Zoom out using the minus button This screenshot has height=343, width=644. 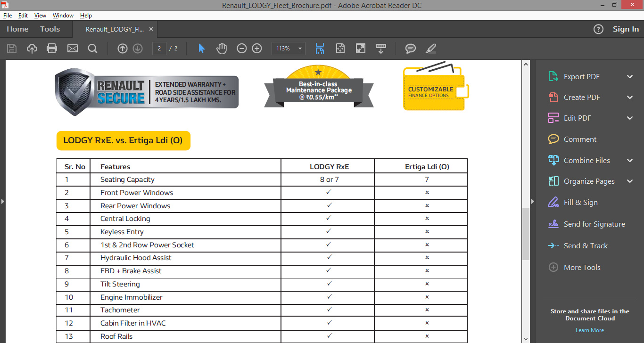coord(242,49)
